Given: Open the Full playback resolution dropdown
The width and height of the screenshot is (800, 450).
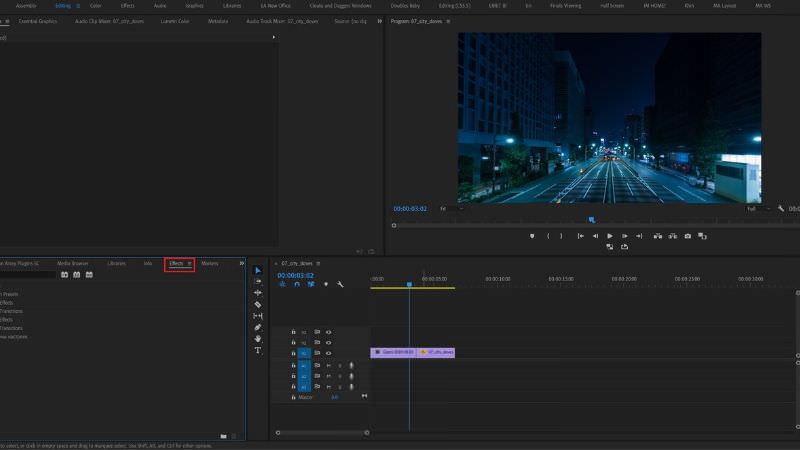Looking at the screenshot, I should (x=759, y=209).
